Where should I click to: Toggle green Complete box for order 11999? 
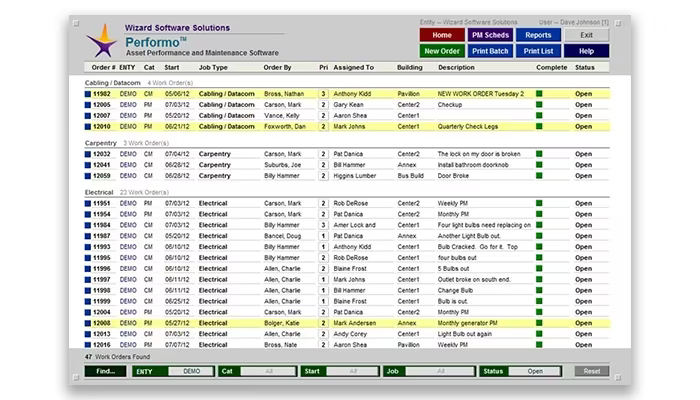coord(539,301)
